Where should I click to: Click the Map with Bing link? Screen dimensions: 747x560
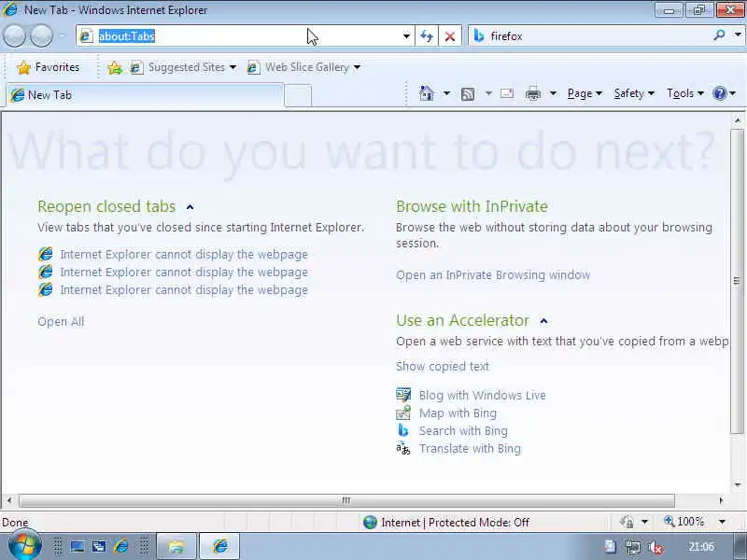(x=458, y=413)
